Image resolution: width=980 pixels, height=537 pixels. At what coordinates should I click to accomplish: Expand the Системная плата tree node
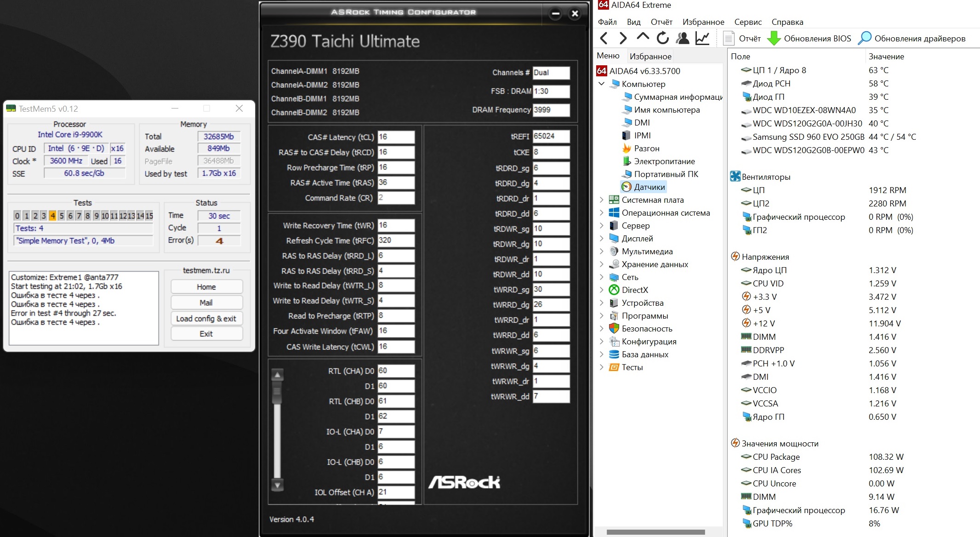tap(601, 200)
